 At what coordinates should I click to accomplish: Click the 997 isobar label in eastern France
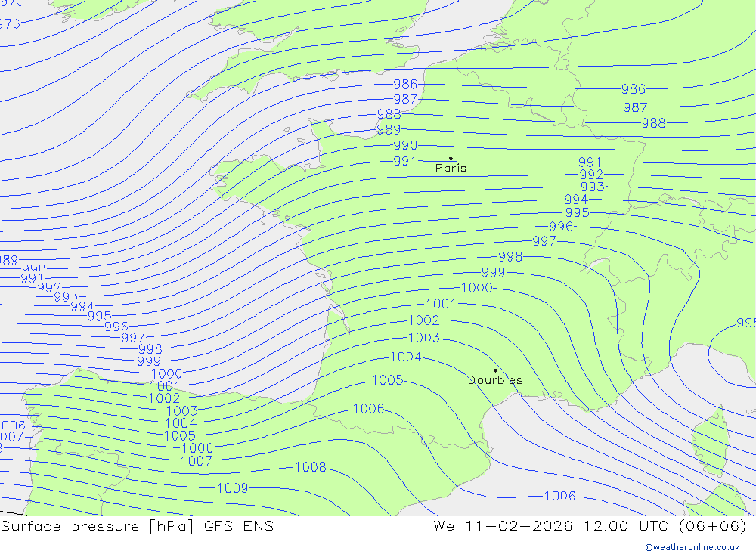[x=544, y=240]
